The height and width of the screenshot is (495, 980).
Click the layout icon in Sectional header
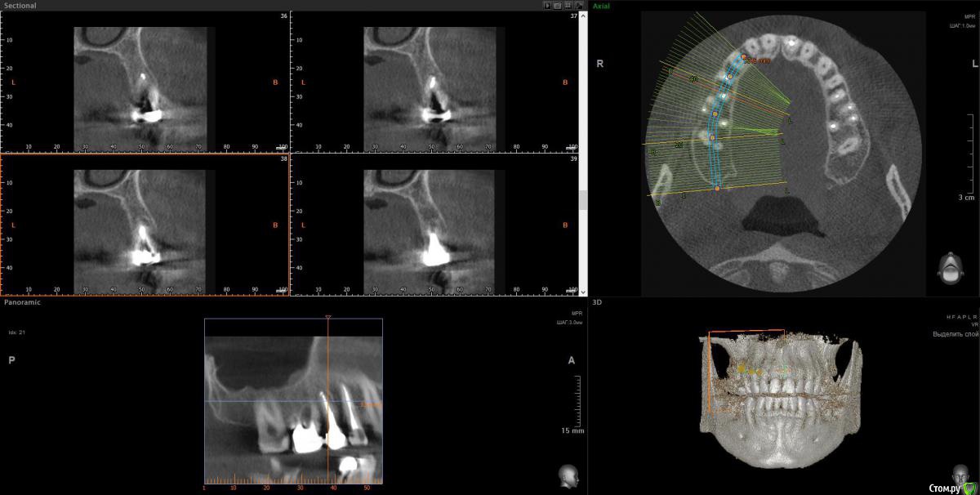click(568, 5)
